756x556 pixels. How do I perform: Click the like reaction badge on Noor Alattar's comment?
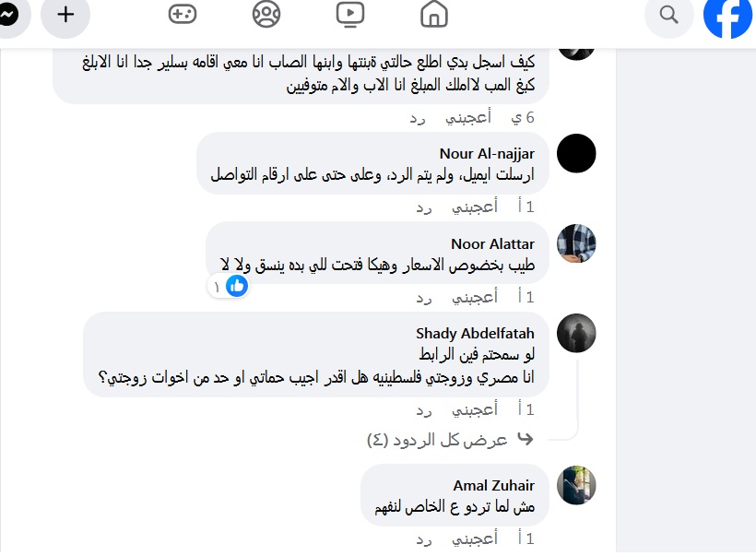(228, 286)
